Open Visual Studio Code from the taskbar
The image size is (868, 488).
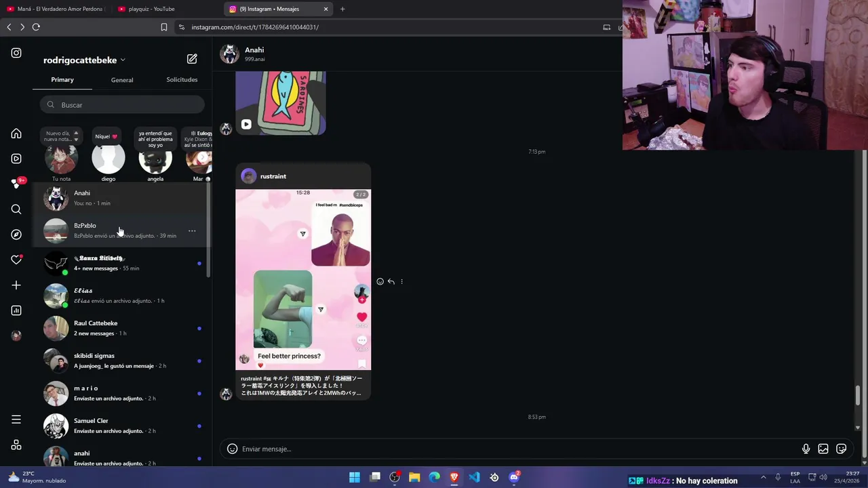pyautogui.click(x=474, y=477)
